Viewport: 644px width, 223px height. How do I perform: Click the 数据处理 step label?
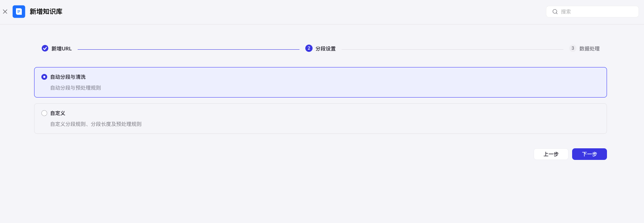[x=590, y=49]
